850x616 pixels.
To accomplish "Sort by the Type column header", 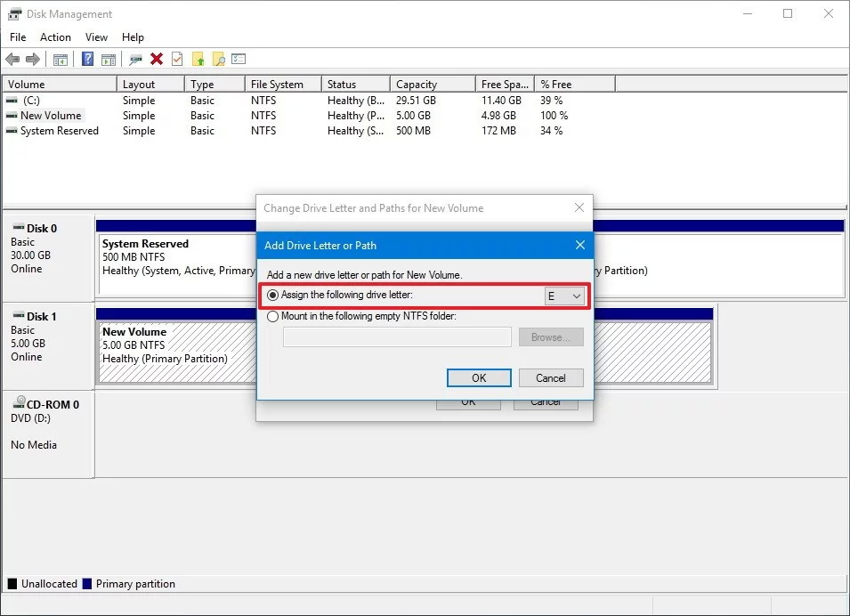I will [215, 84].
